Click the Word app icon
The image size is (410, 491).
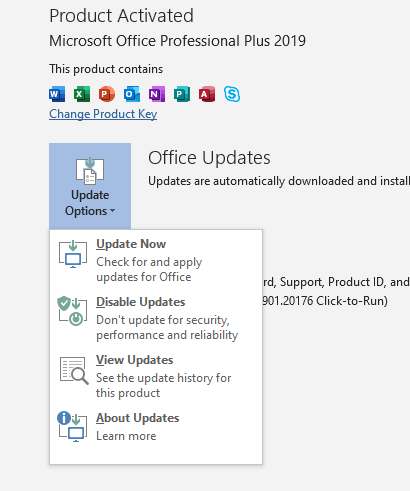click(57, 94)
